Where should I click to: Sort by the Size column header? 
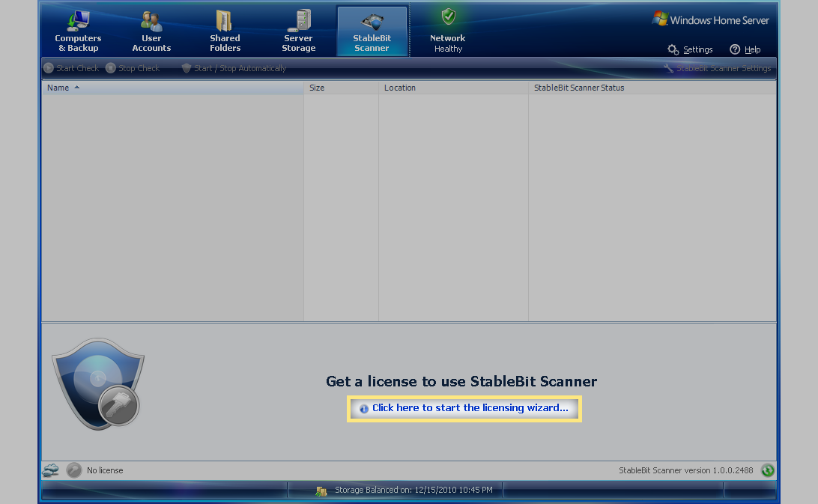coord(341,88)
